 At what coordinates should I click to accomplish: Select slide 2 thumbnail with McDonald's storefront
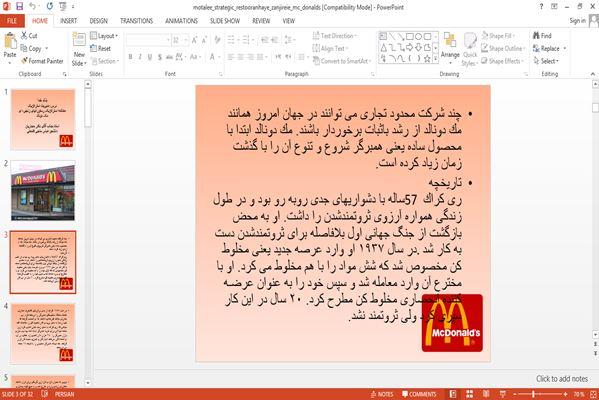43,190
